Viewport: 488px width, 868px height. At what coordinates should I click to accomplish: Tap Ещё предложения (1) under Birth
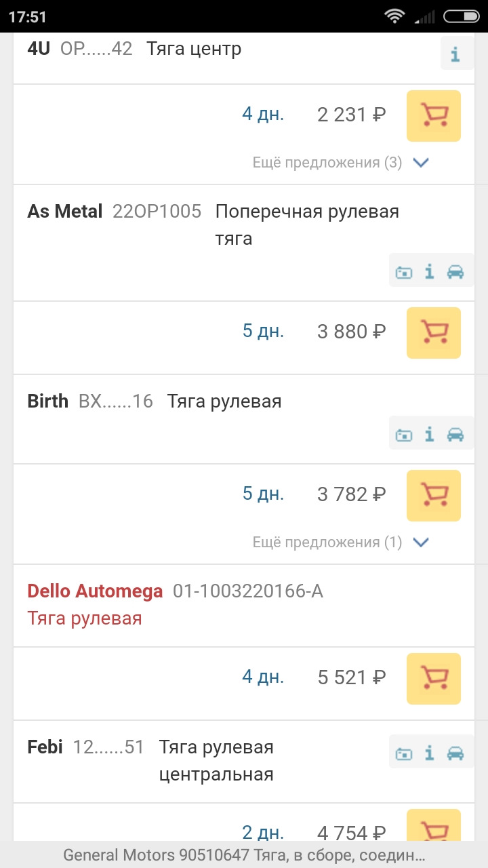click(327, 542)
